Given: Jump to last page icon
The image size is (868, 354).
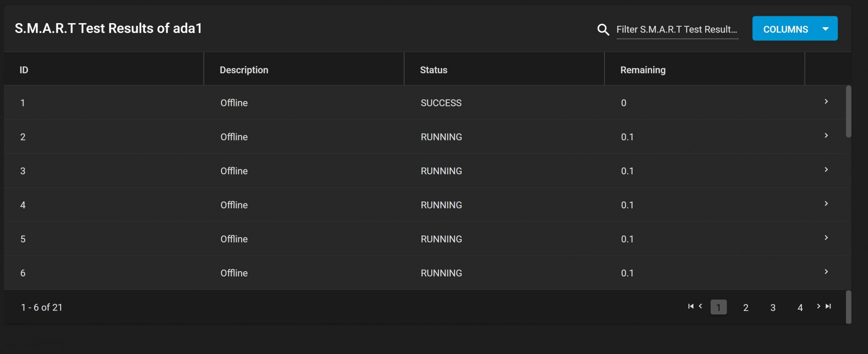Looking at the screenshot, I should point(828,306).
